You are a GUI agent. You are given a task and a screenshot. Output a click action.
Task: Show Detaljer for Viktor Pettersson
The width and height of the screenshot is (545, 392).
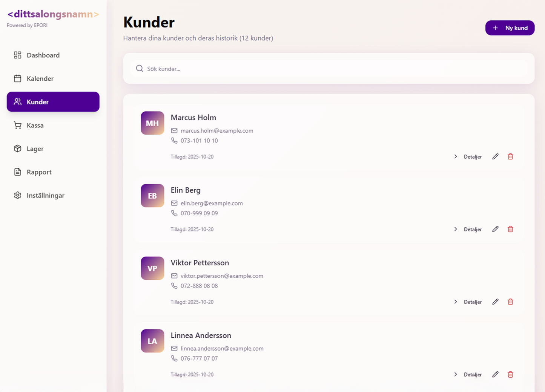click(468, 302)
